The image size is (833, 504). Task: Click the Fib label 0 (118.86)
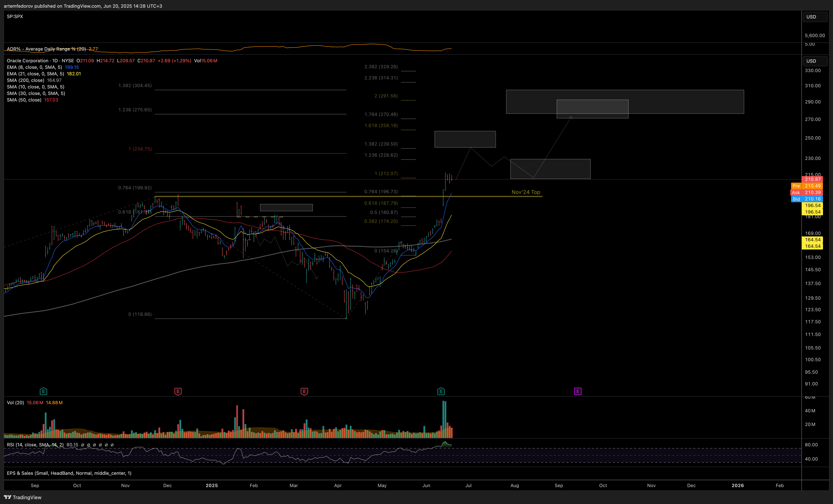click(x=140, y=314)
